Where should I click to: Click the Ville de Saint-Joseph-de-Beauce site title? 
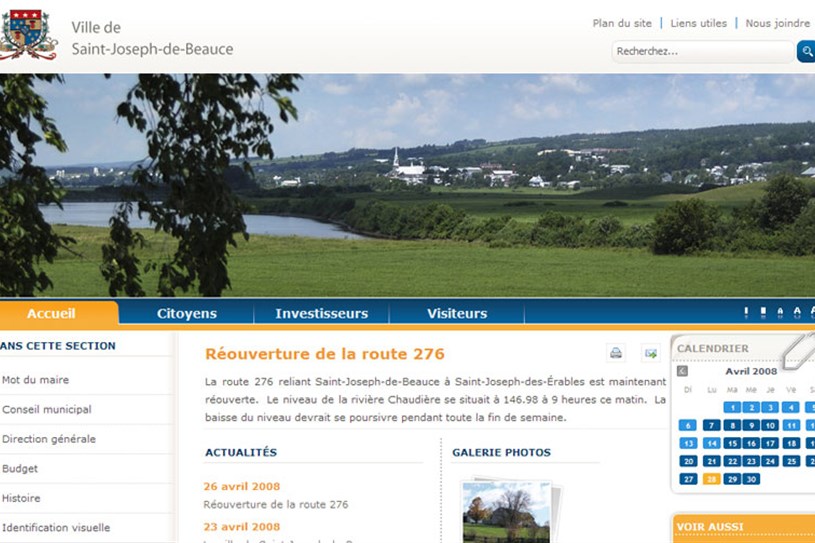[152, 38]
